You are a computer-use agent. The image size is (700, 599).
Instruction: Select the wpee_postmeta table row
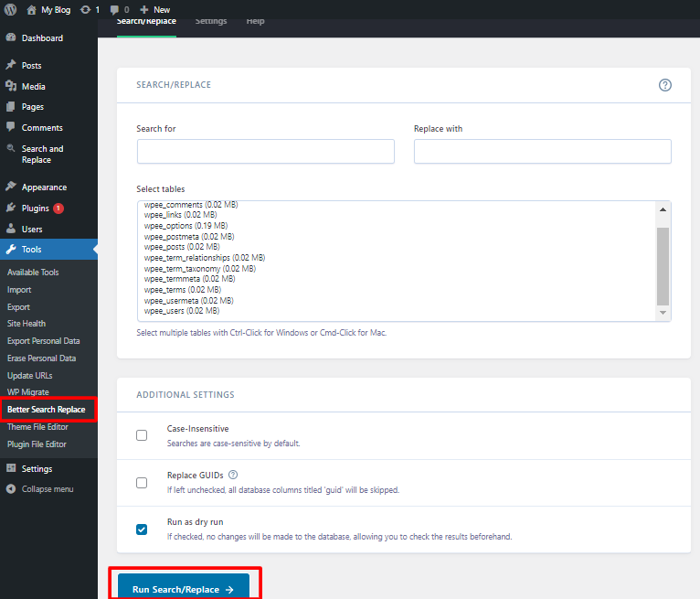pyautogui.click(x=189, y=236)
